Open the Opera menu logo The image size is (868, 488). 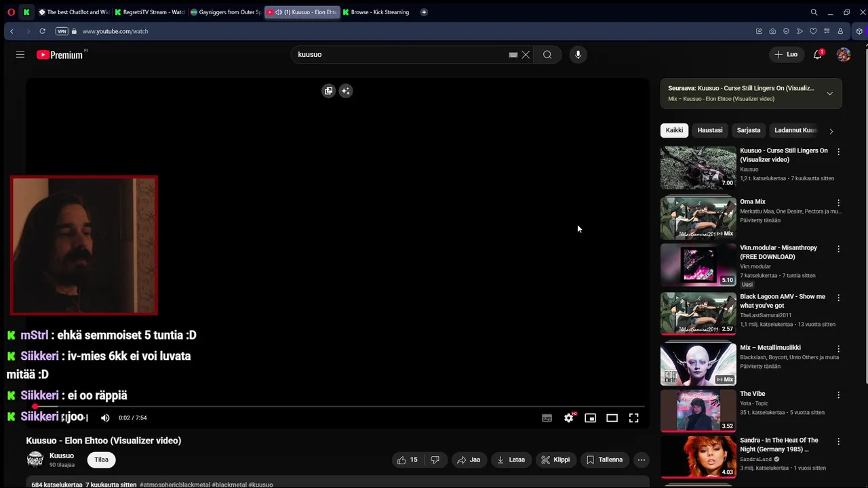[x=11, y=12]
